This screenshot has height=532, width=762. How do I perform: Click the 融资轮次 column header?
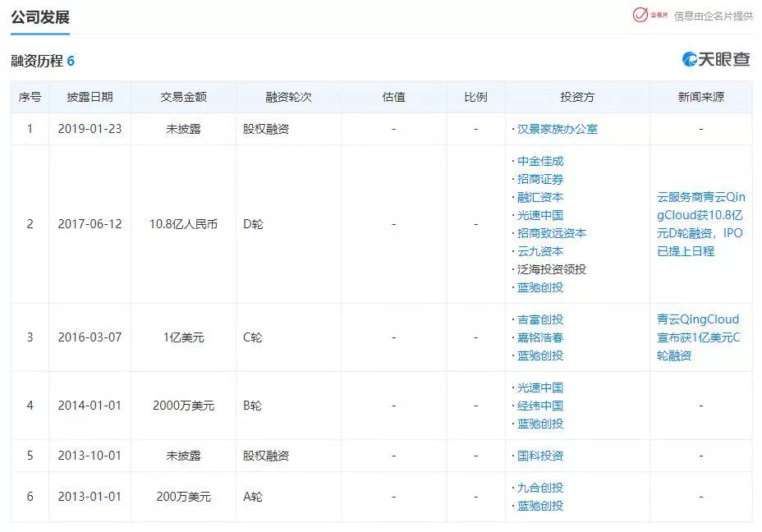[289, 97]
